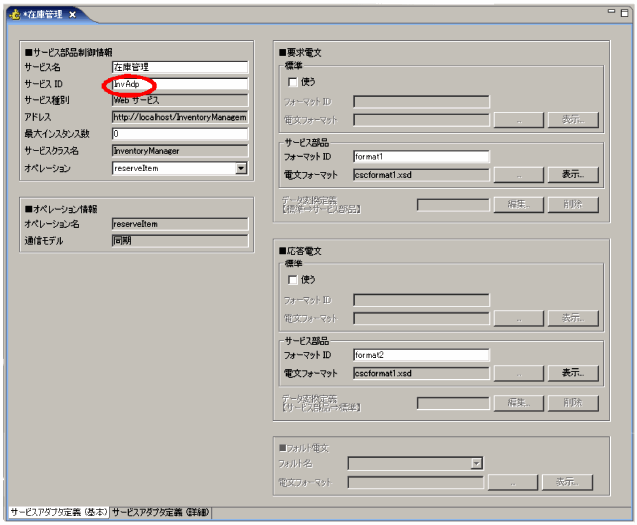
Task: Click 削除 button for 標準→サービス部品 conversion
Action: (x=573, y=204)
